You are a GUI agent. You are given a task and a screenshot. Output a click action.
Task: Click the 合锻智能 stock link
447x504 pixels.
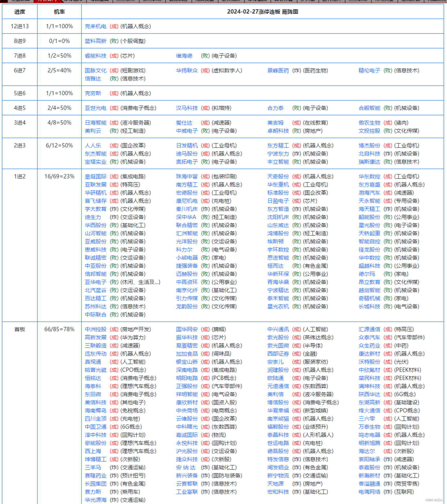point(369,108)
